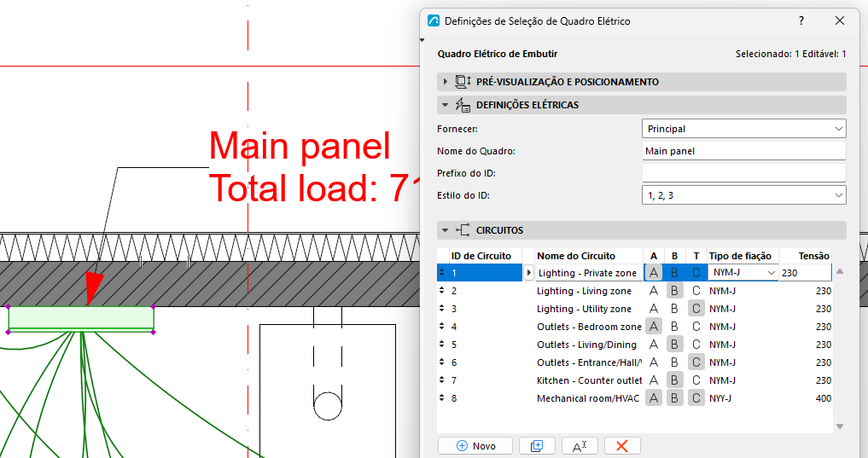Expand the Pré-visualização e Posicionamento section
Screen dimensions: 868x458
click(445, 82)
